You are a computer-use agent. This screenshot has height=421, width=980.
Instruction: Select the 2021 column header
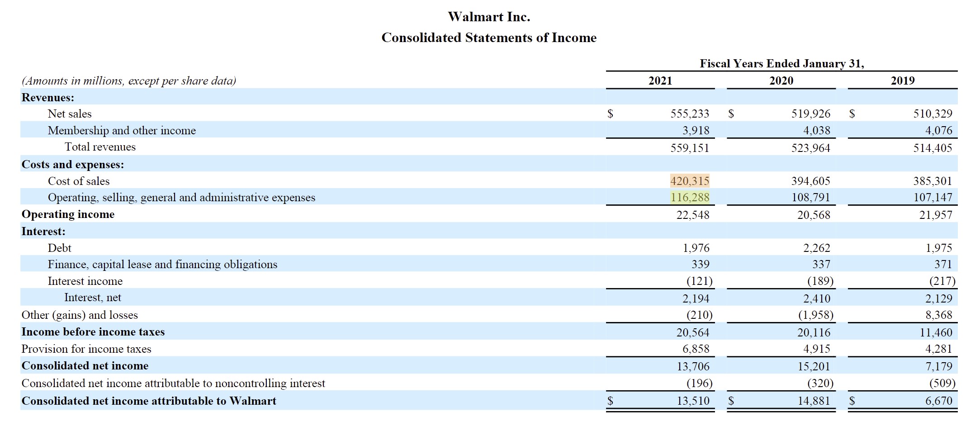click(660, 80)
